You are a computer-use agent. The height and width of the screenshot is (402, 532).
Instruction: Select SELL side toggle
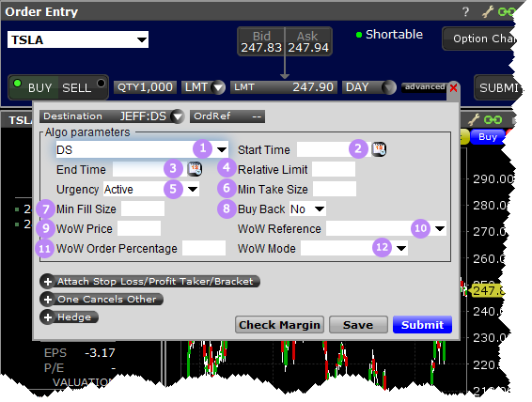pyautogui.click(x=83, y=87)
